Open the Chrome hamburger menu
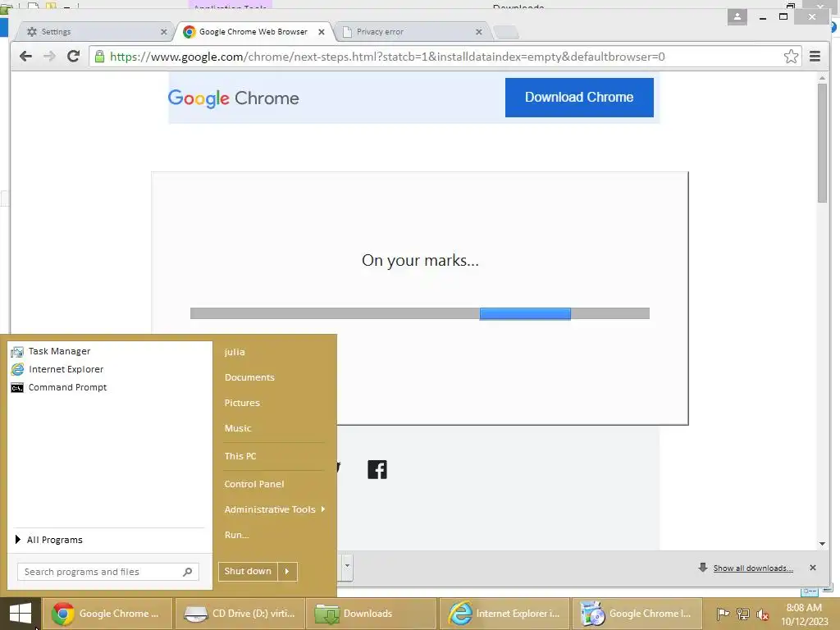Viewport: 840px width, 630px height. [x=815, y=57]
